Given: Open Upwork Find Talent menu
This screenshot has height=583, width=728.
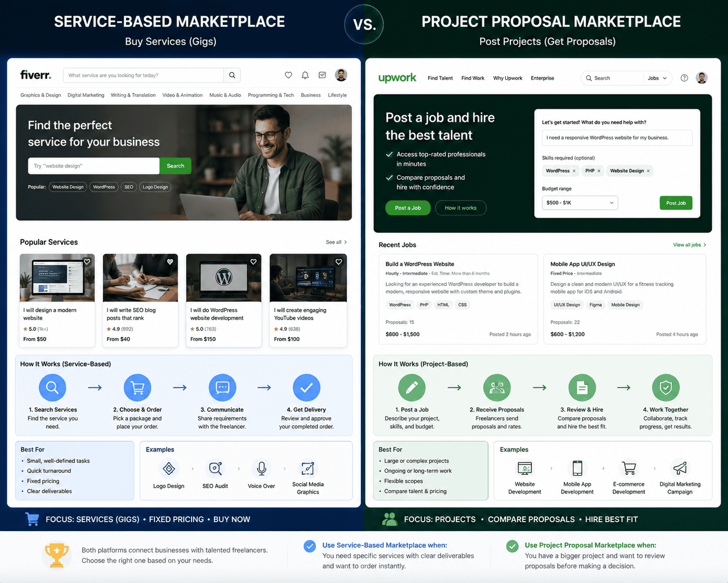Looking at the screenshot, I should [440, 78].
